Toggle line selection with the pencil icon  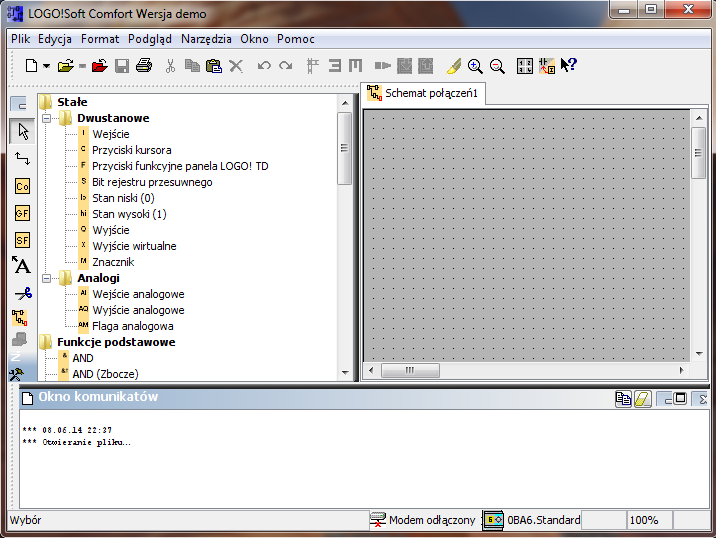pos(453,66)
